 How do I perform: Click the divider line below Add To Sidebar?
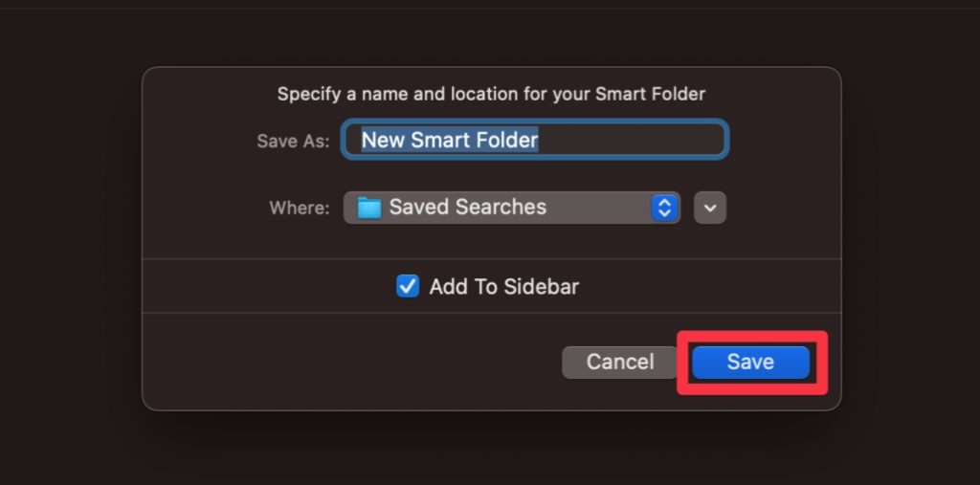[491, 313]
